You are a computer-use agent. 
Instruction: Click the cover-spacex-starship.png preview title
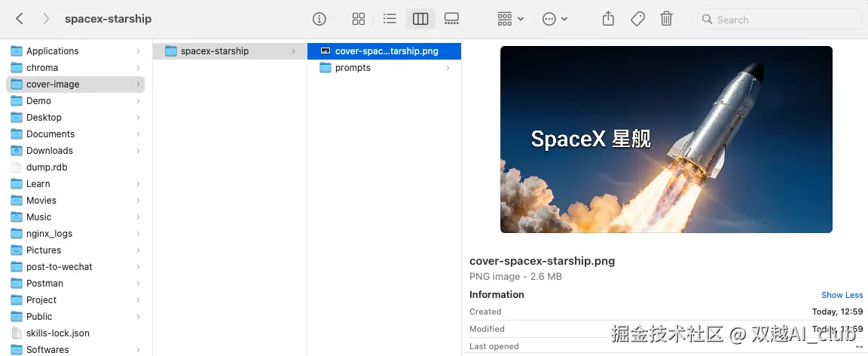(x=542, y=261)
